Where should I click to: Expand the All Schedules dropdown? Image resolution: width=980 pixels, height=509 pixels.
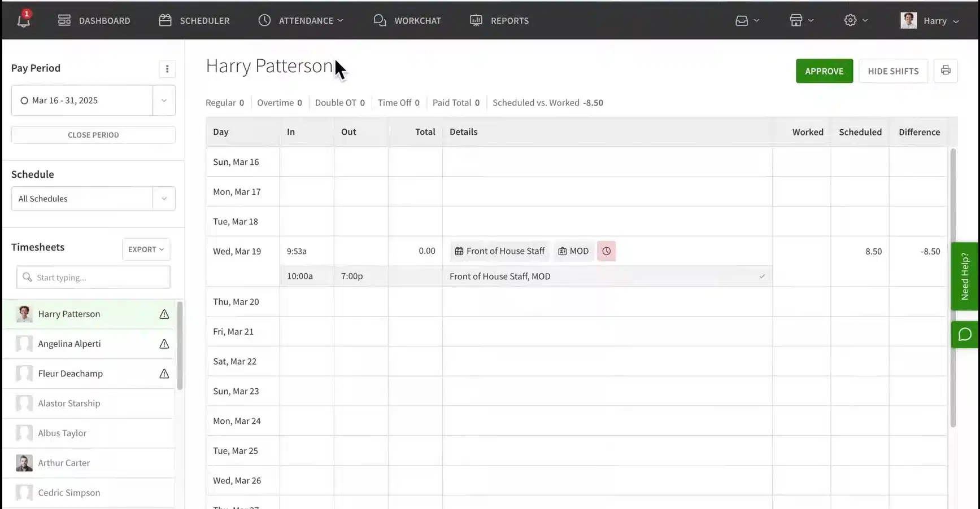[x=164, y=199]
